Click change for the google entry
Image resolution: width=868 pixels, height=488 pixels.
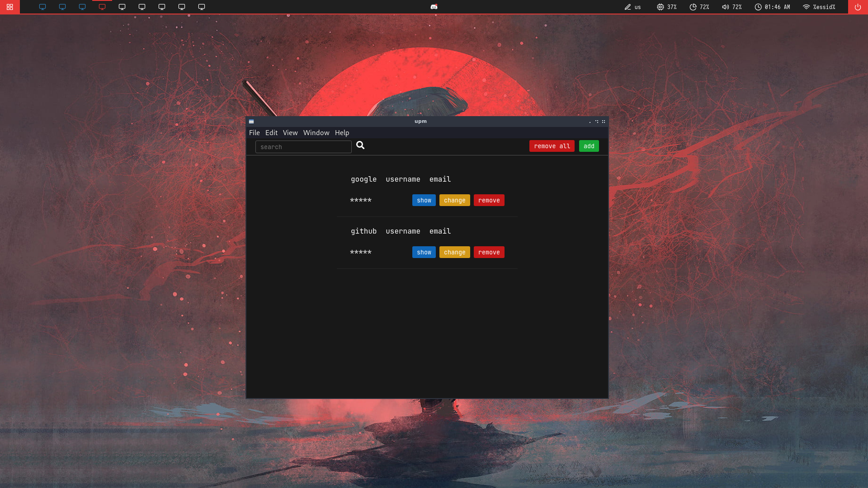454,200
